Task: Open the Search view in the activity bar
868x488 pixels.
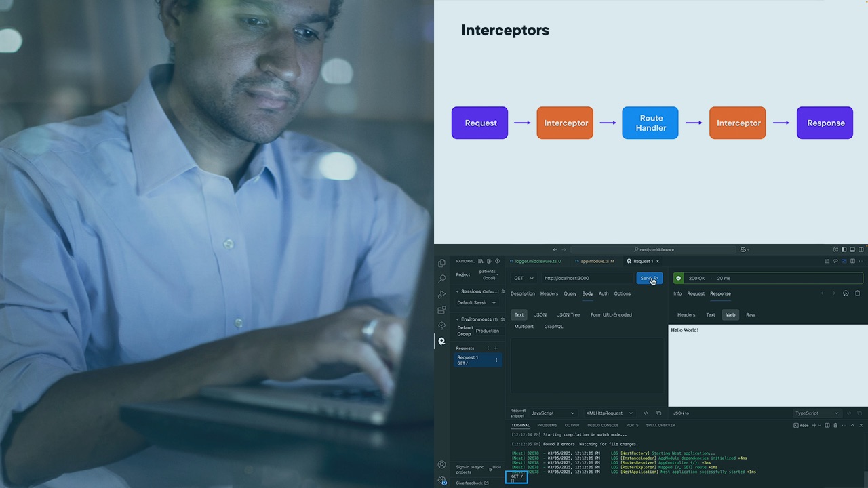Action: 442,278
